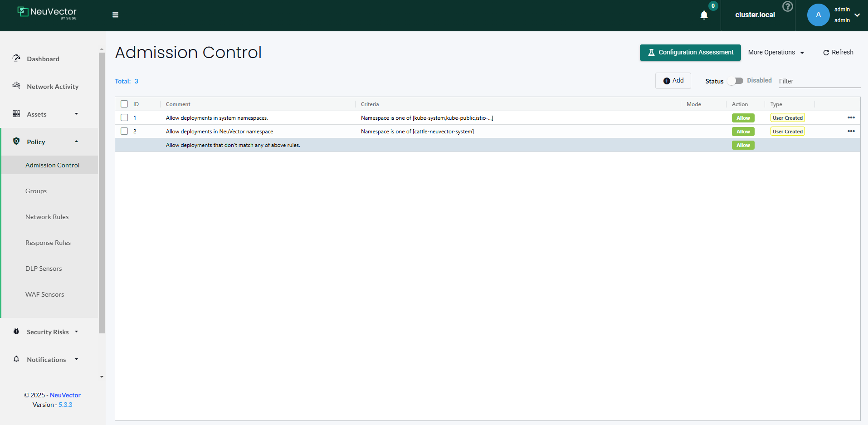This screenshot has width=868, height=425.
Task: Tick the select-all checkbox in table header
Action: (x=124, y=104)
